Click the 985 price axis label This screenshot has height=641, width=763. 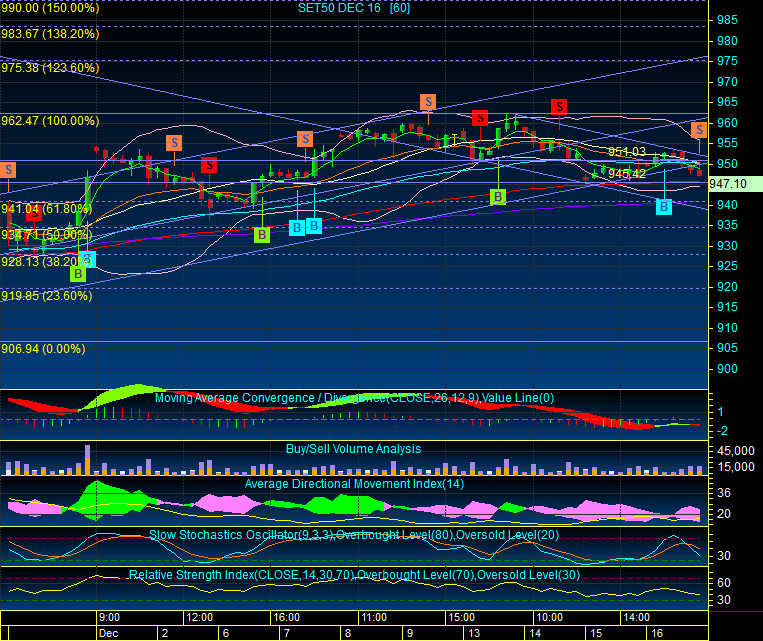tap(727, 20)
